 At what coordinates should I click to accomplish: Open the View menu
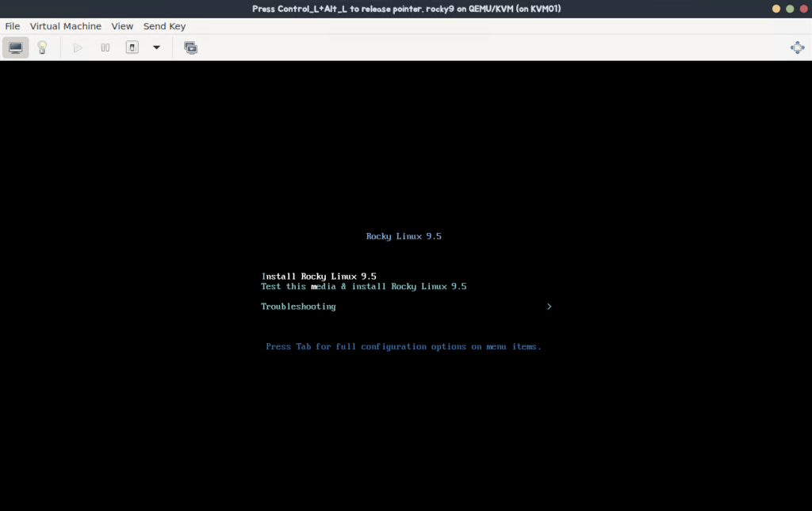[122, 26]
